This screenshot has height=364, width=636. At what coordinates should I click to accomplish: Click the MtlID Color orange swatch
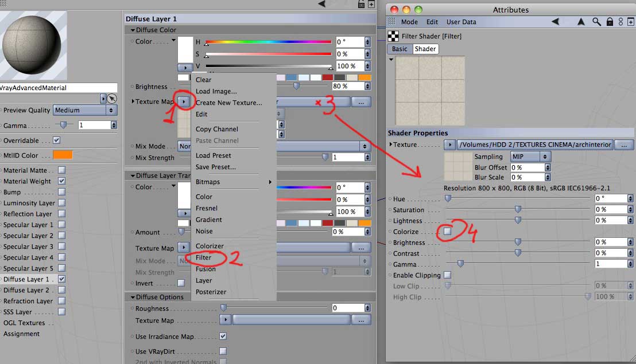coord(63,155)
